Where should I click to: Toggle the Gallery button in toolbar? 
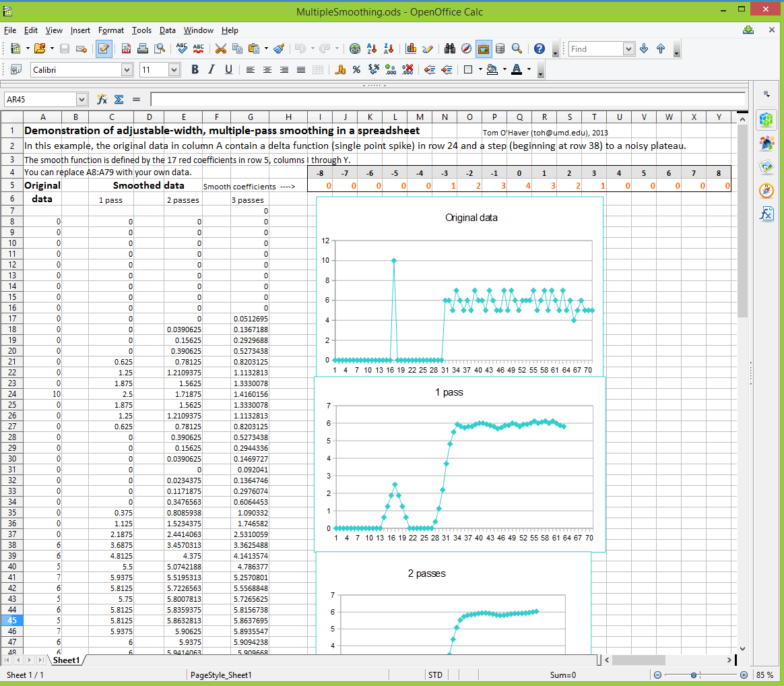click(483, 49)
